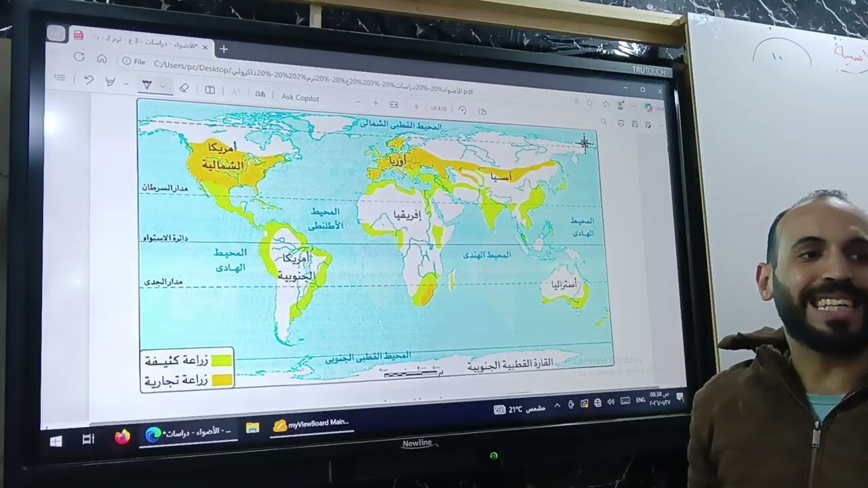
Task: Open the Windows Start menu
Action: (x=56, y=441)
